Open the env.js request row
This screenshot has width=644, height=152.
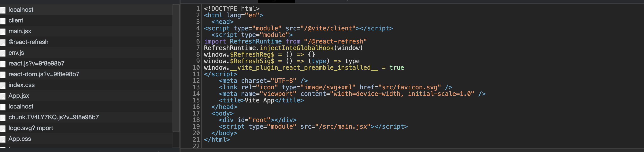86,53
